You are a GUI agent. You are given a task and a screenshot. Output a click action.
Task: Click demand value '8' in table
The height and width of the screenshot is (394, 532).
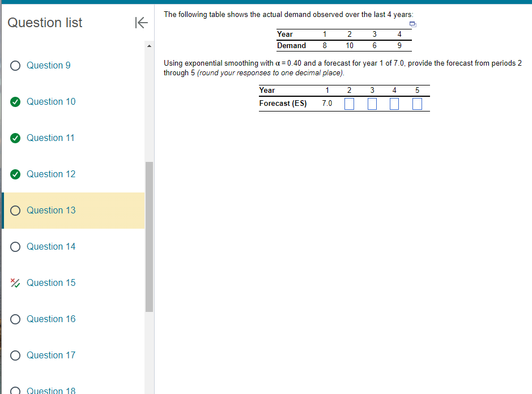point(325,45)
